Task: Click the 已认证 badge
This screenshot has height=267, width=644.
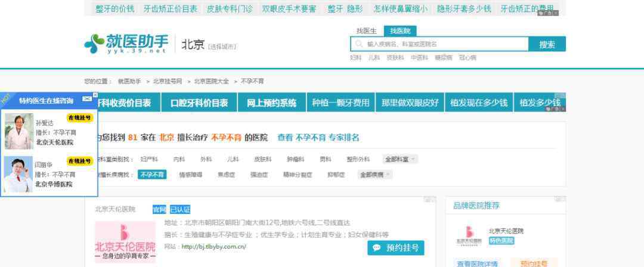Action: pos(180,210)
